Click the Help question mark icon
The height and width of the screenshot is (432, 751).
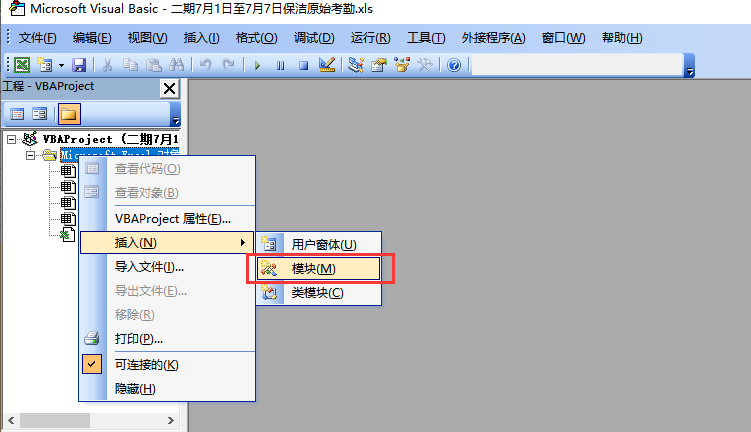pos(454,65)
